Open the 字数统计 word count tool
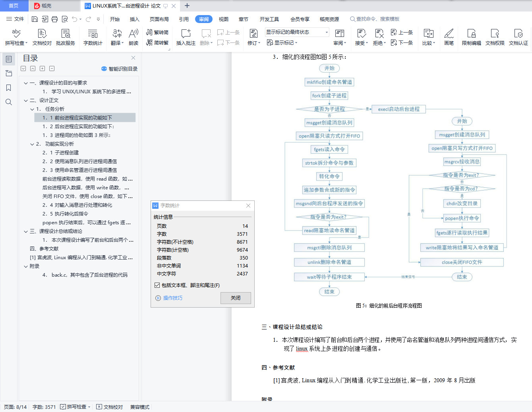The height and width of the screenshot is (412, 532). 93,37
